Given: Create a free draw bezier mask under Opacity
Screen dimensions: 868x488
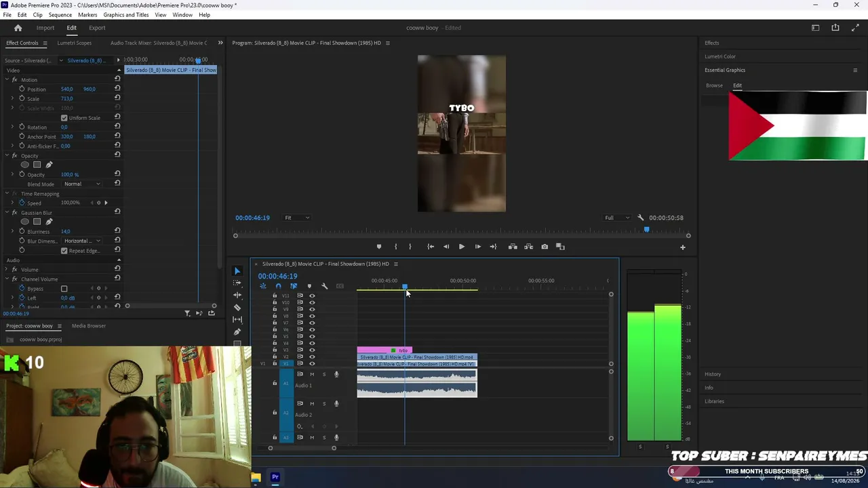Looking at the screenshot, I should pyautogui.click(x=49, y=165).
